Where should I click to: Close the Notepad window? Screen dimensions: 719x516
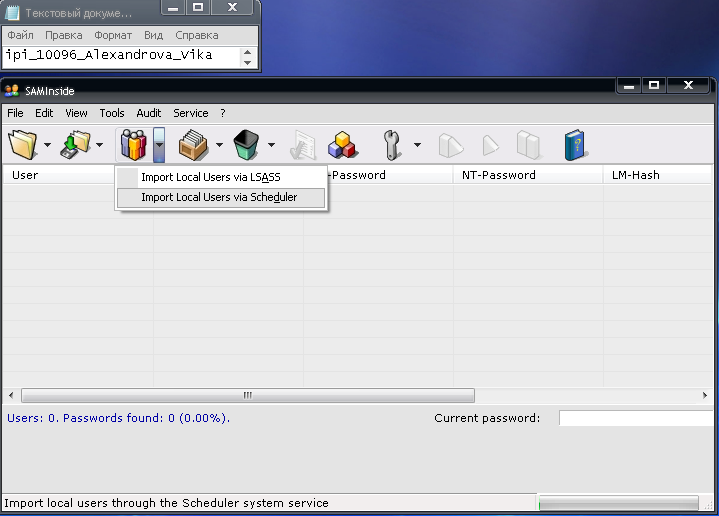click(x=232, y=7)
